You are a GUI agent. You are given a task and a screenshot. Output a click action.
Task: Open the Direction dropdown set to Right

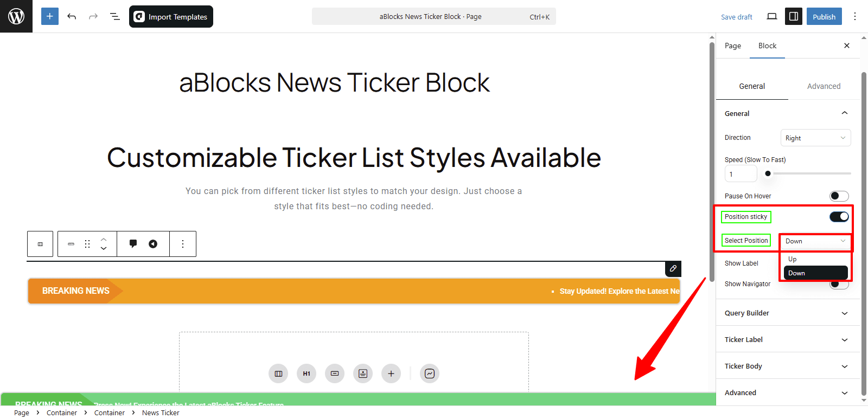coord(815,138)
